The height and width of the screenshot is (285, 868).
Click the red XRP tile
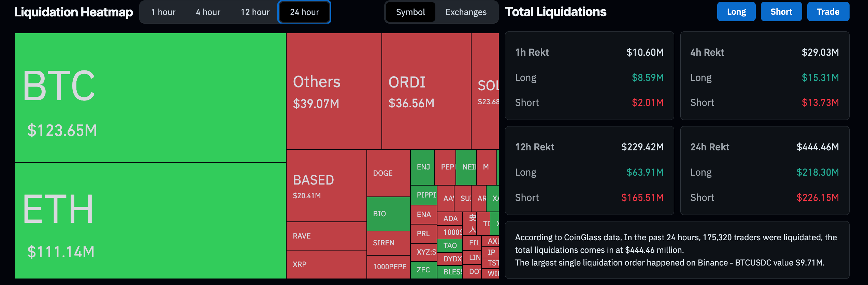[326, 264]
